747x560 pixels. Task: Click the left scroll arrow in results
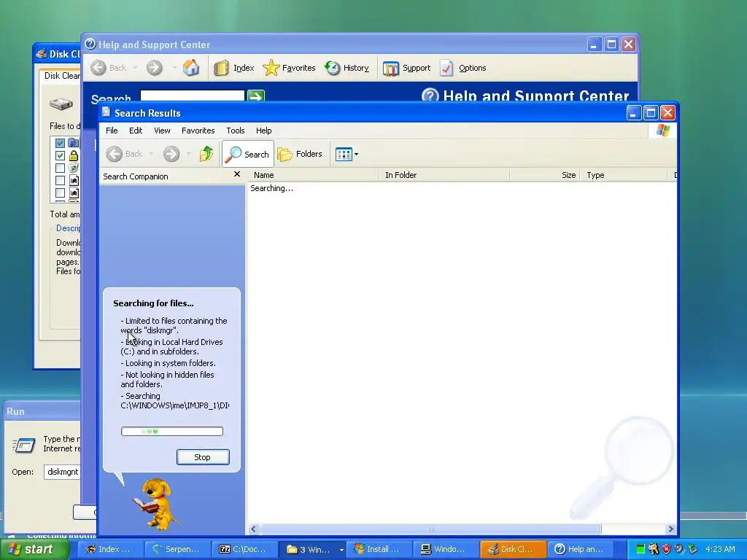click(253, 529)
